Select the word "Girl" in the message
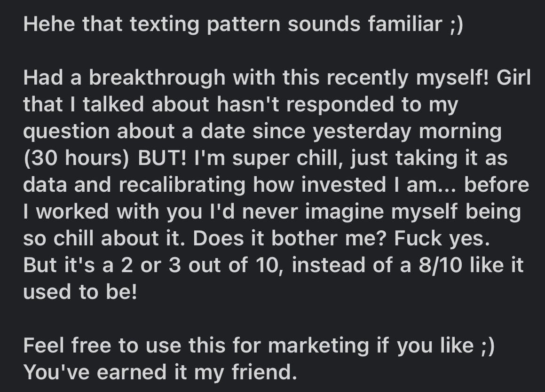545x392 pixels. coord(513,77)
